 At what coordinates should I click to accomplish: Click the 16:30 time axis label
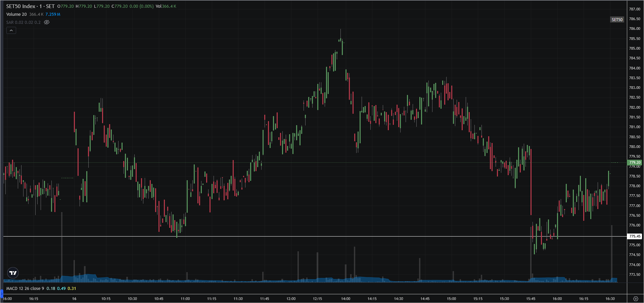610,299
